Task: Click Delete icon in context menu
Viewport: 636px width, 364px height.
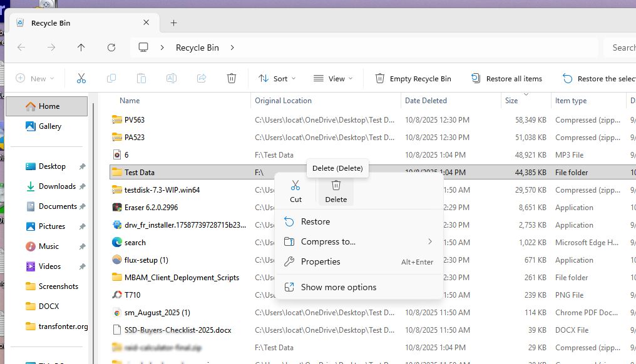Action: pyautogui.click(x=336, y=190)
